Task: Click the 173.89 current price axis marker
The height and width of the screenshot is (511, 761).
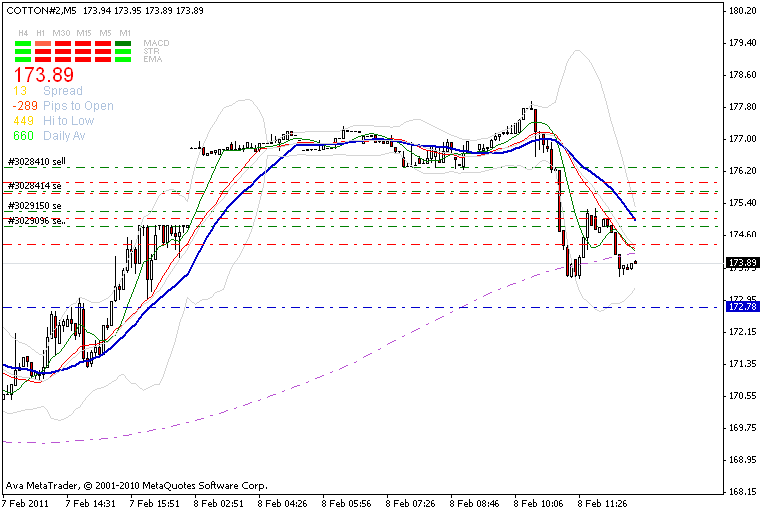Action: coord(741,264)
